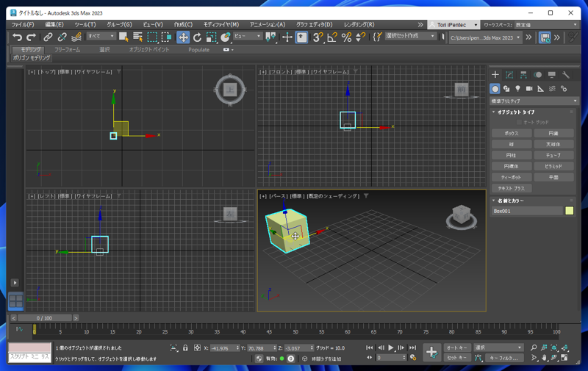
Task: Open the '選択セット作成' named selection dropdown
Action: 410,36
